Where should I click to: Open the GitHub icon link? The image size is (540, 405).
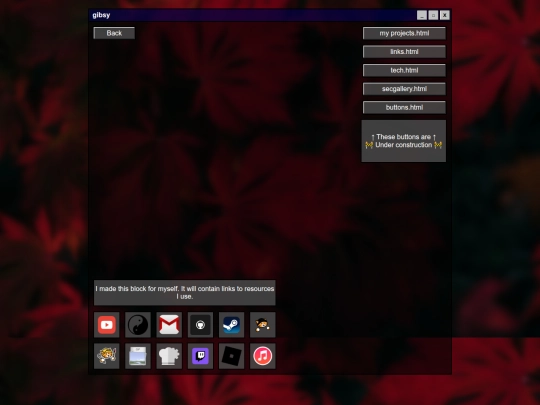(x=200, y=325)
